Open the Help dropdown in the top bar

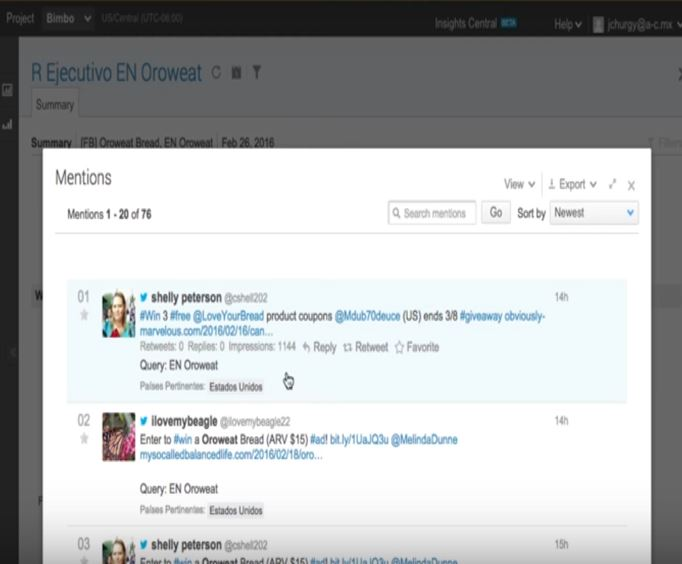tap(568, 24)
